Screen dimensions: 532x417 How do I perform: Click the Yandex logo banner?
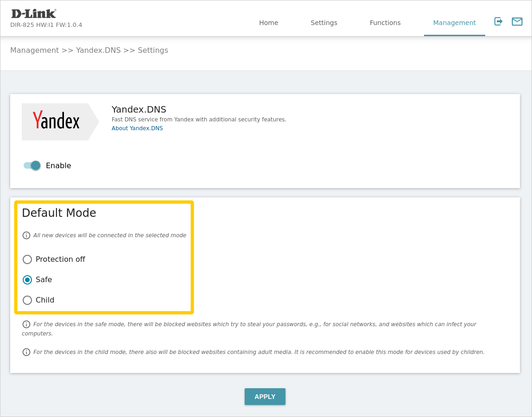tap(59, 121)
